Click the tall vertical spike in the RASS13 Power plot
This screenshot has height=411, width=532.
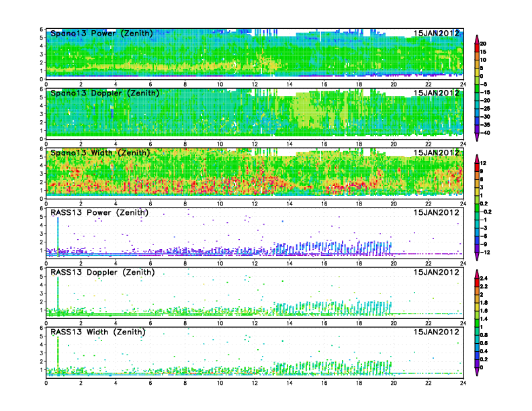tap(58, 236)
